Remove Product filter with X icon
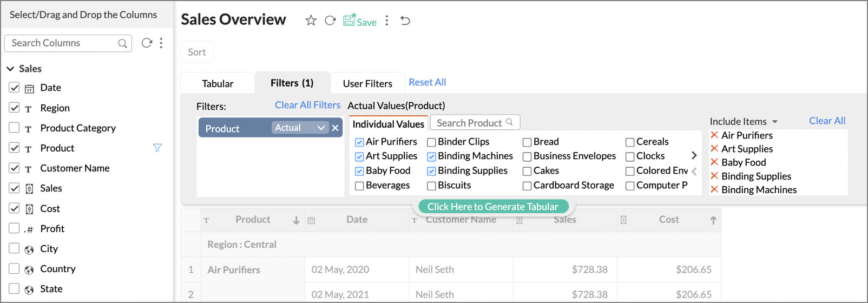Screen dimensions: 868x303 [336, 128]
